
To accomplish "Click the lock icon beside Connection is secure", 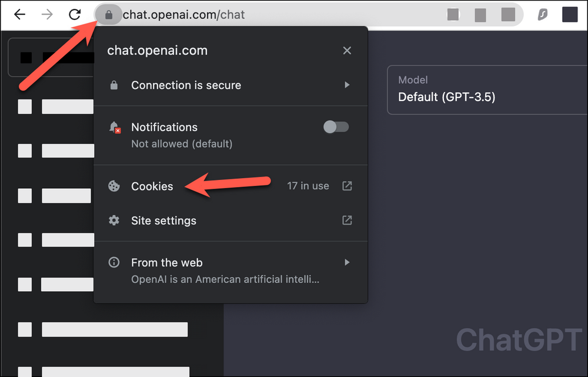I will pyautogui.click(x=113, y=85).
